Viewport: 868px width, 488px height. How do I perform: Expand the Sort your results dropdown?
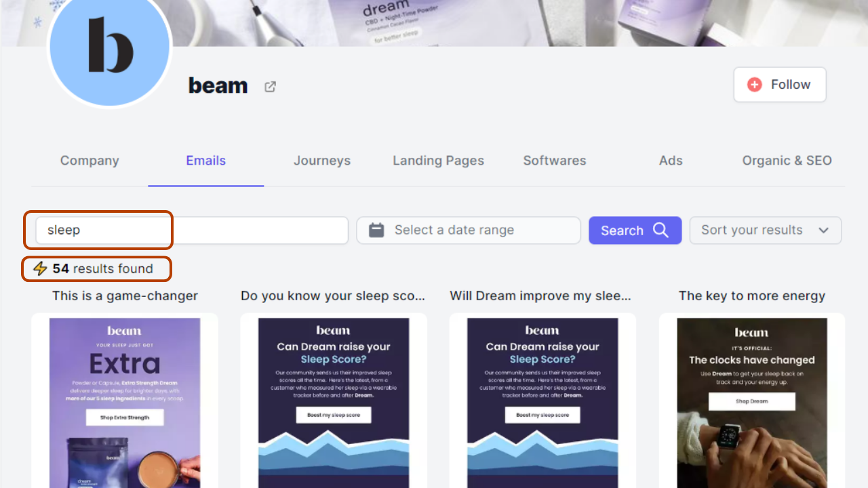pyautogui.click(x=766, y=230)
